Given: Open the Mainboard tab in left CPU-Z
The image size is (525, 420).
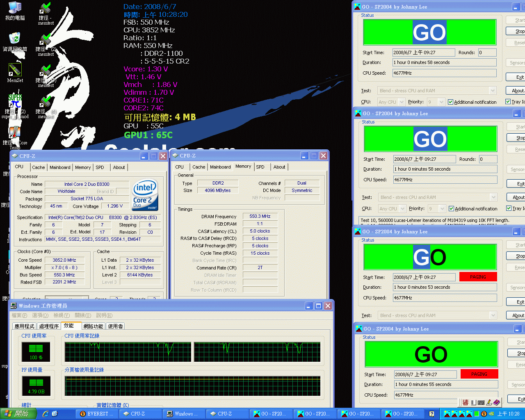Looking at the screenshot, I should coord(60,167).
